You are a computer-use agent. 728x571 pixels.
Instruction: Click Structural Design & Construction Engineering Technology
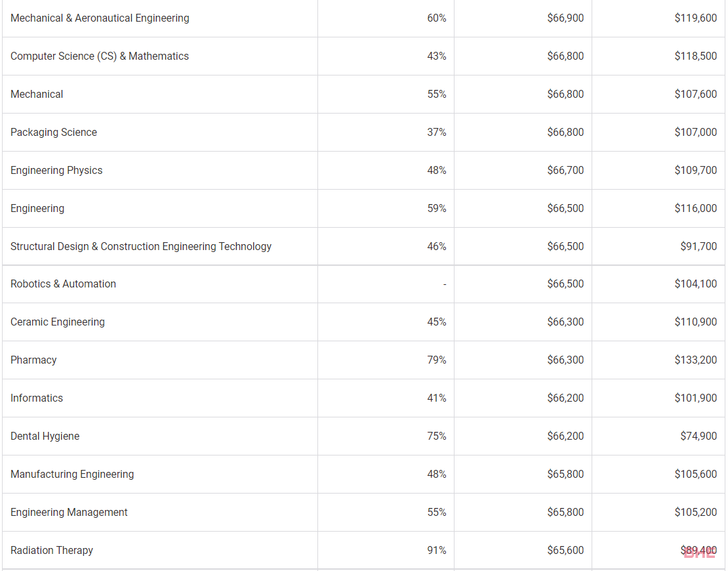pyautogui.click(x=141, y=247)
